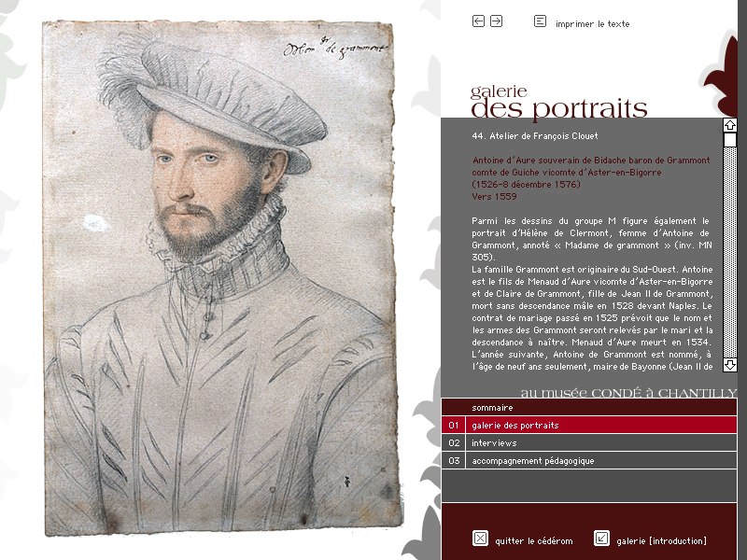The width and height of the screenshot is (747, 560).
Task: Go to the previous portrait with left arrow
Action: 478,21
